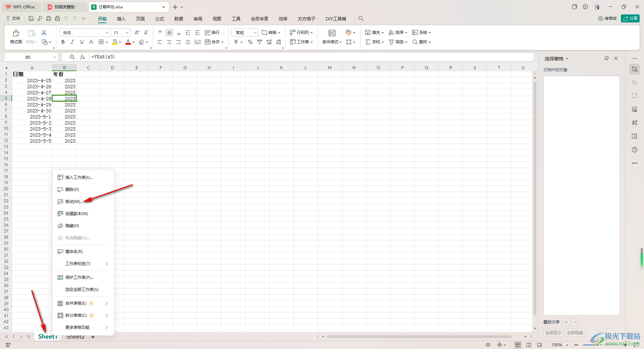
Task: Click the increase decimal icon
Action: point(269,42)
